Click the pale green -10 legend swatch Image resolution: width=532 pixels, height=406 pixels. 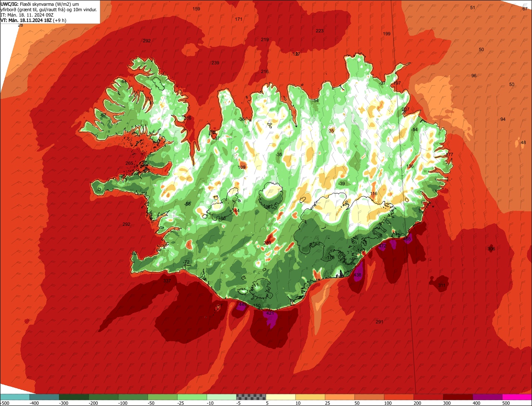pyautogui.click(x=222, y=397)
